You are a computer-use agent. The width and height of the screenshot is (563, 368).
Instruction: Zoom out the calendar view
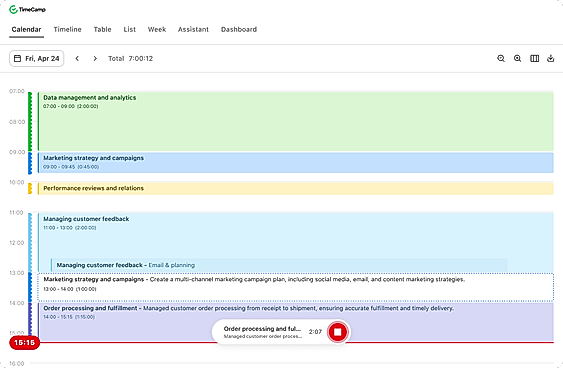(x=501, y=58)
